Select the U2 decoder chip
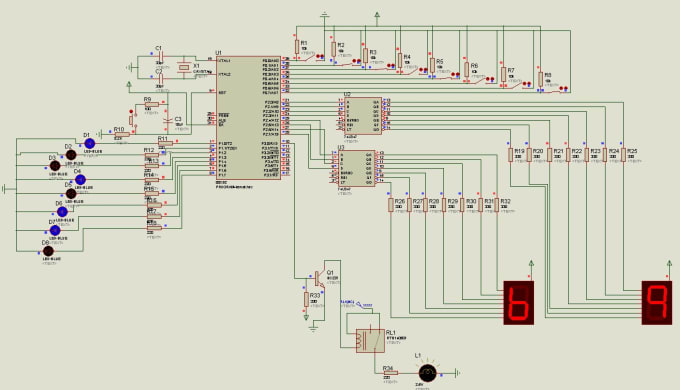Viewport: 680px width, 390px height. 363,115
